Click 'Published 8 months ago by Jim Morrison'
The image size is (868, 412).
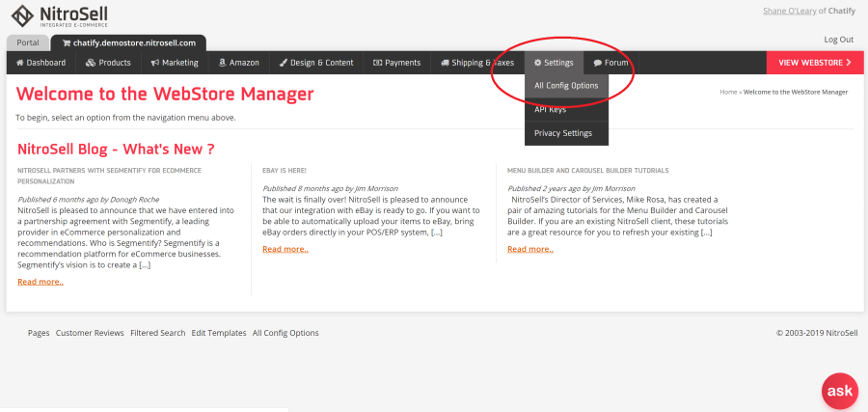coord(330,189)
